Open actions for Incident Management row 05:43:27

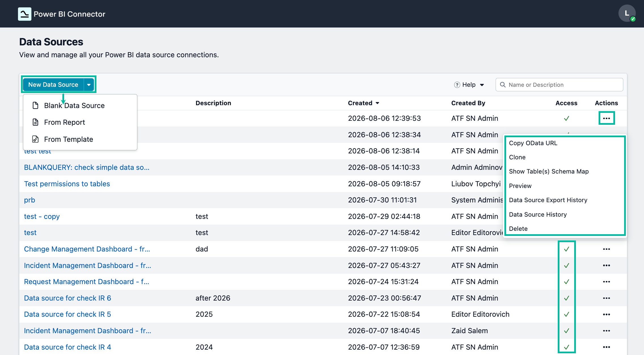click(x=607, y=265)
